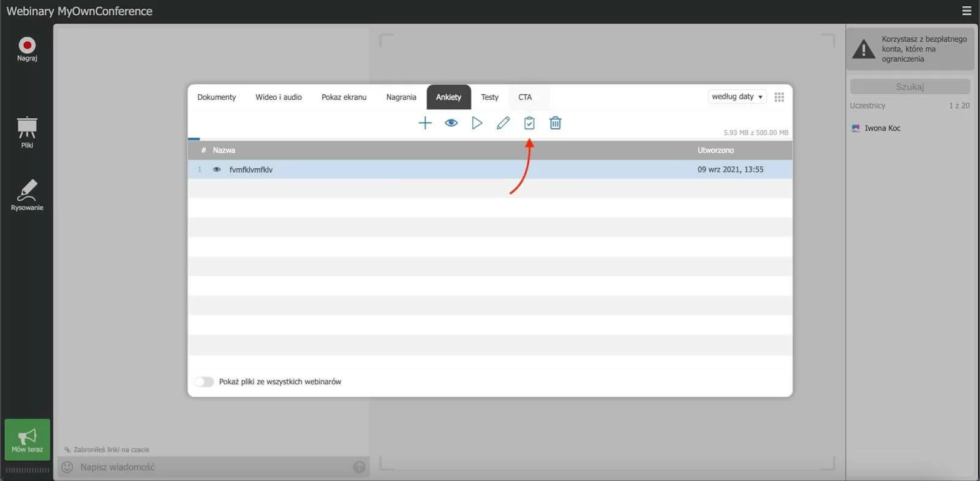The height and width of the screenshot is (481, 980).
Task: Click the trash bin delete icon
Action: click(555, 123)
